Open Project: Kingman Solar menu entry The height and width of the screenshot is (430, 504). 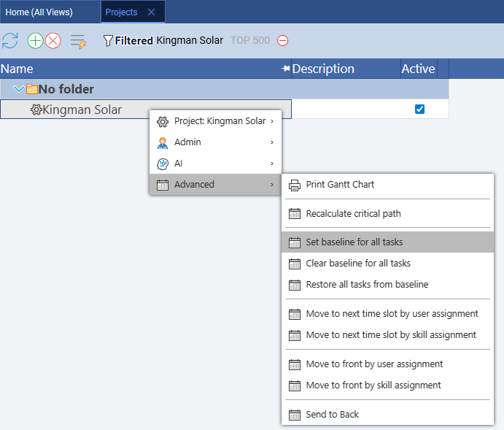click(215, 121)
